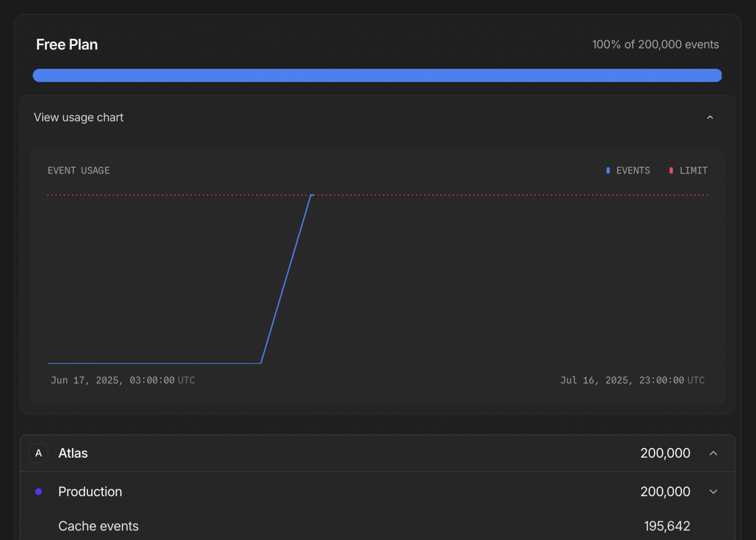Collapse the Atlas project row chevron

pos(713,453)
